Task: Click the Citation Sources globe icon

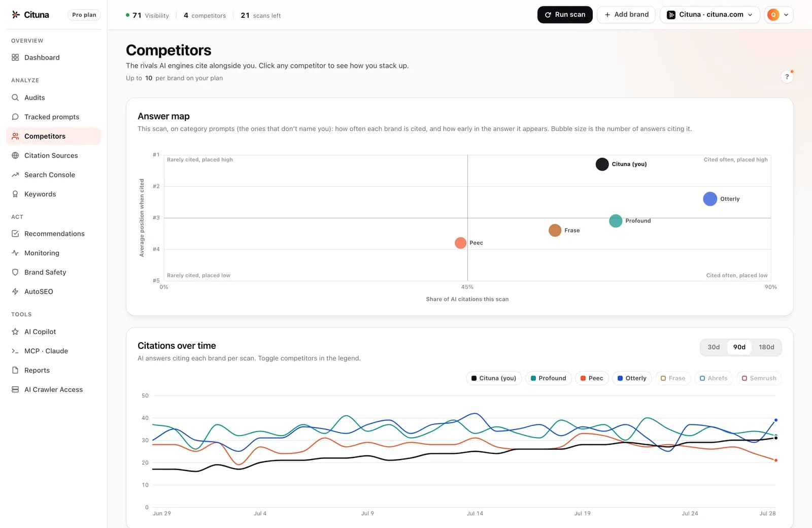Action: (x=15, y=155)
